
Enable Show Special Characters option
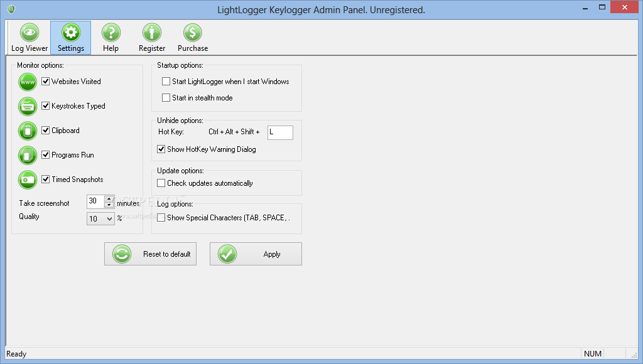point(161,217)
